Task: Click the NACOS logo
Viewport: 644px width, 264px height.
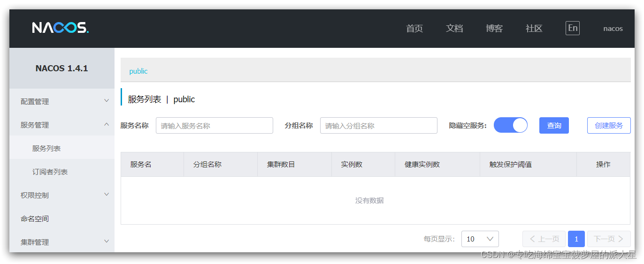Action: pyautogui.click(x=60, y=28)
